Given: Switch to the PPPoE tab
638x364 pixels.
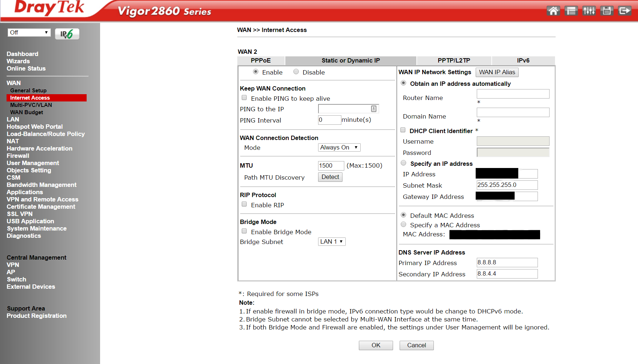Looking at the screenshot, I should click(x=261, y=60).
